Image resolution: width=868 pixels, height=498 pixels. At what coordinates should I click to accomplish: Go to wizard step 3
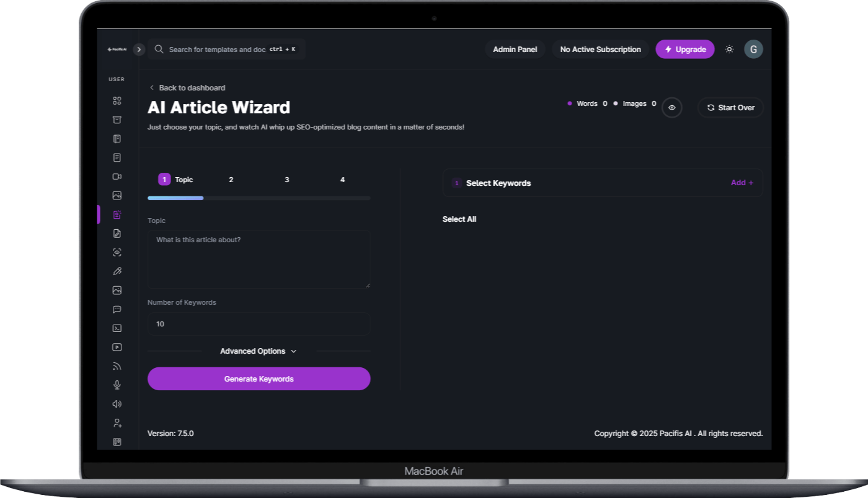coord(287,180)
